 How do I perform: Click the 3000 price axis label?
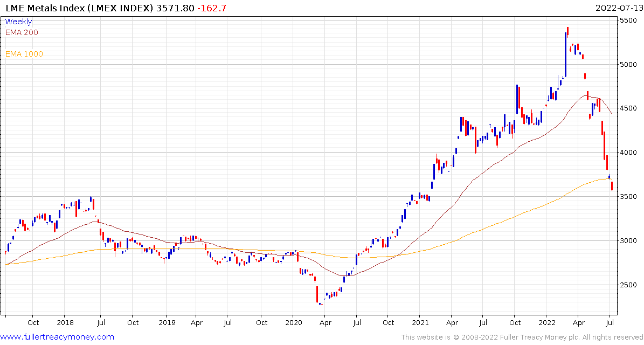(628, 240)
